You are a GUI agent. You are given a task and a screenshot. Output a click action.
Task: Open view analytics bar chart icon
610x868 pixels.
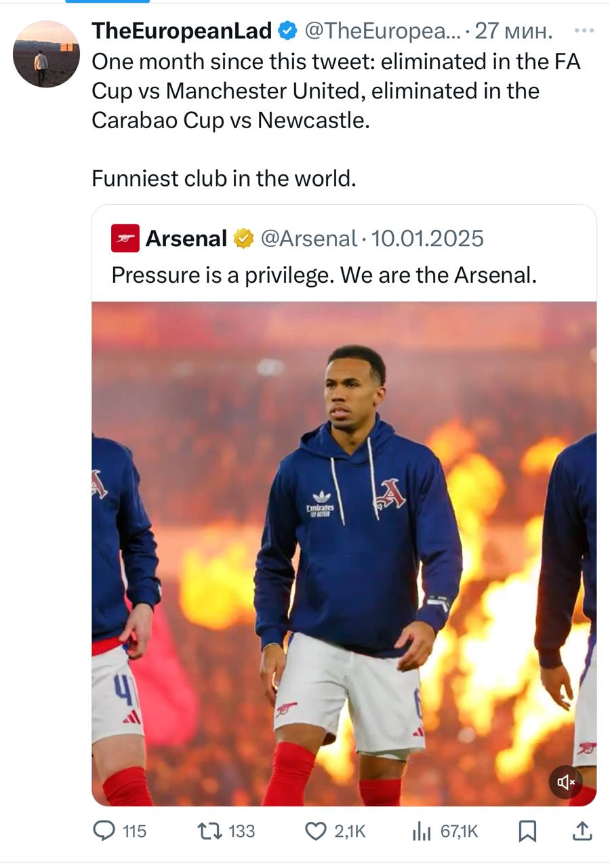422,831
